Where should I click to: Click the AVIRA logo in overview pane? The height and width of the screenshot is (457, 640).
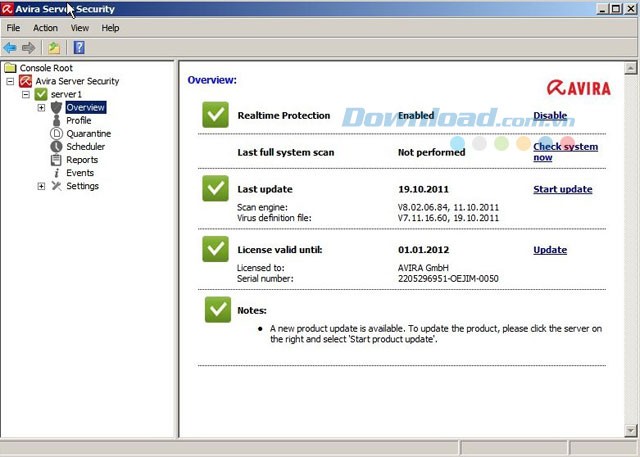578,88
